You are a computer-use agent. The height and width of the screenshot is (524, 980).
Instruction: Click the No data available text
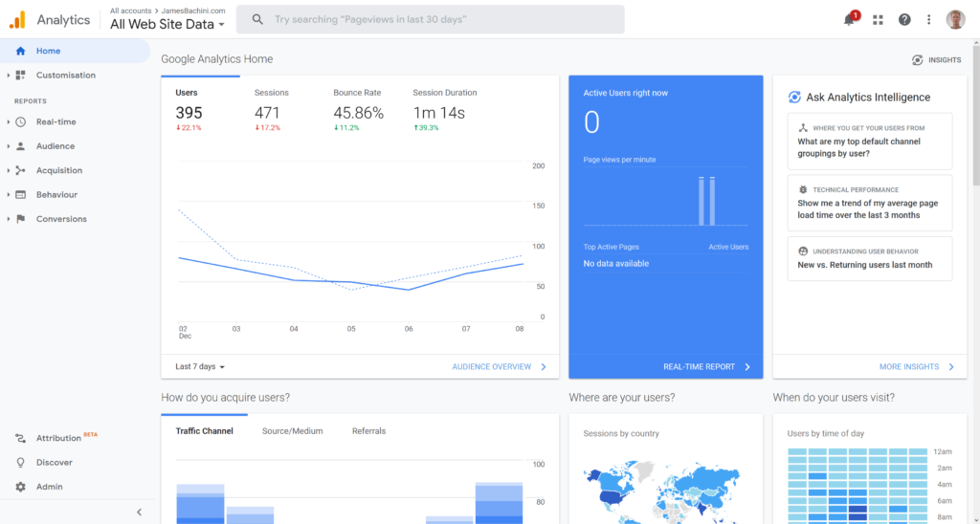pyautogui.click(x=615, y=264)
